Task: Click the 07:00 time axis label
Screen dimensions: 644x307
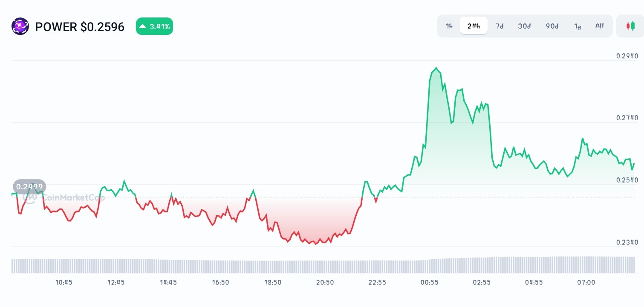Action: pos(586,282)
